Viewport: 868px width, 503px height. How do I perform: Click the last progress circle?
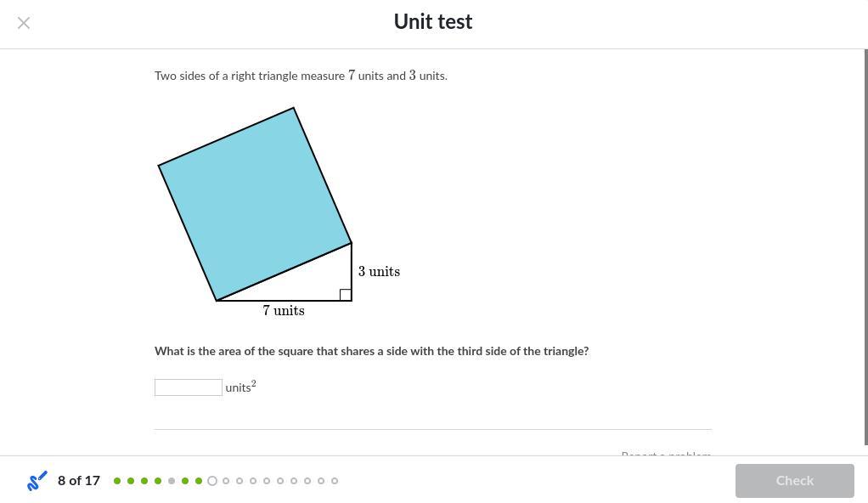pyautogui.click(x=335, y=481)
